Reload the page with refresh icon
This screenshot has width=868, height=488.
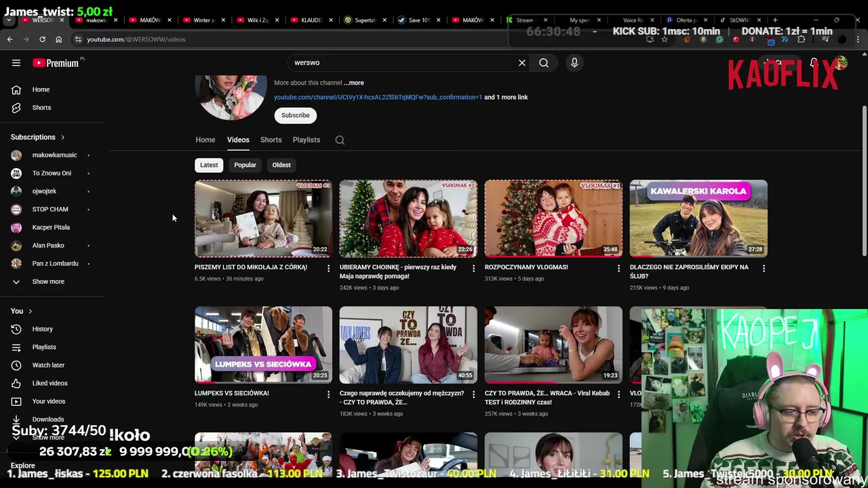click(42, 39)
